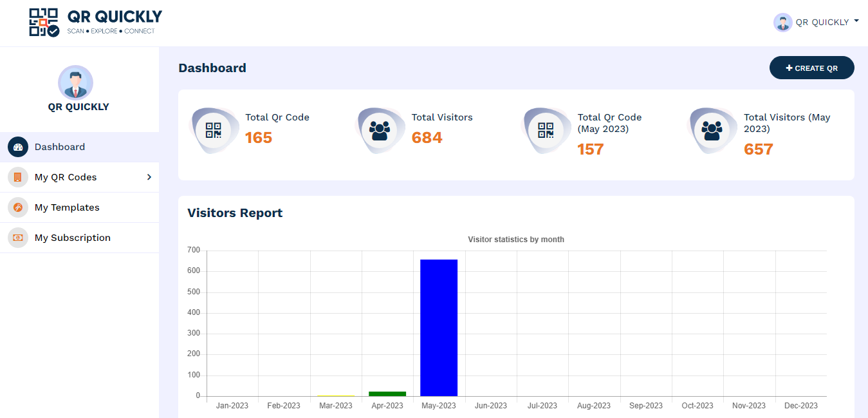Click the Total Visitors card label
The image size is (868, 418).
point(442,117)
